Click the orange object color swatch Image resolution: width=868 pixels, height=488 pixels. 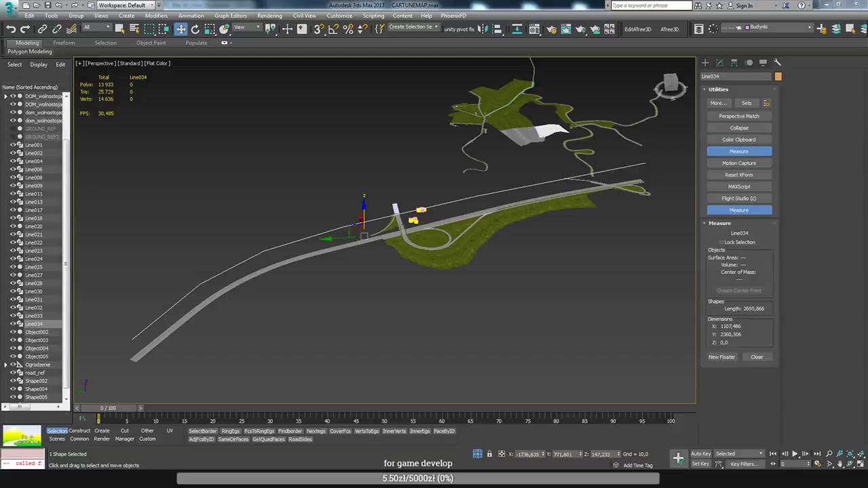click(x=778, y=77)
